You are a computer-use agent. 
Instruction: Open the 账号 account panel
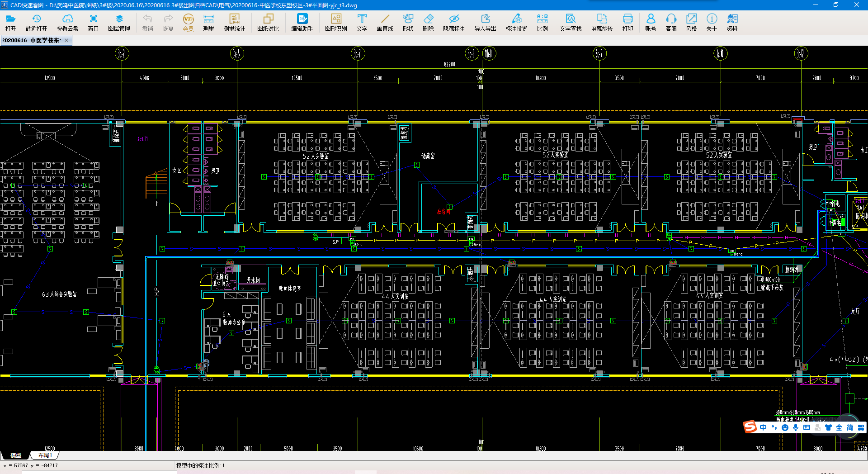coord(651,23)
